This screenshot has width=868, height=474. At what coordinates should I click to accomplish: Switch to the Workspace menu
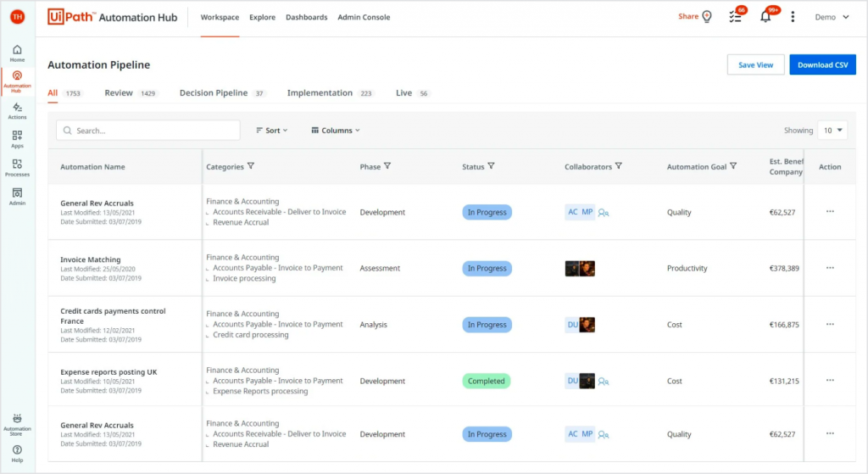pyautogui.click(x=220, y=17)
